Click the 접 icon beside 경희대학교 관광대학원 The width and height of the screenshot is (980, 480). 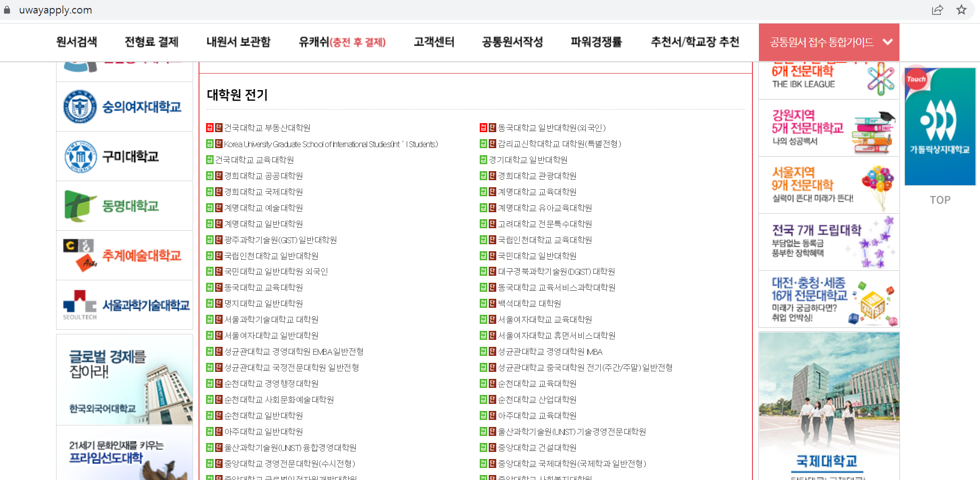pyautogui.click(x=484, y=176)
